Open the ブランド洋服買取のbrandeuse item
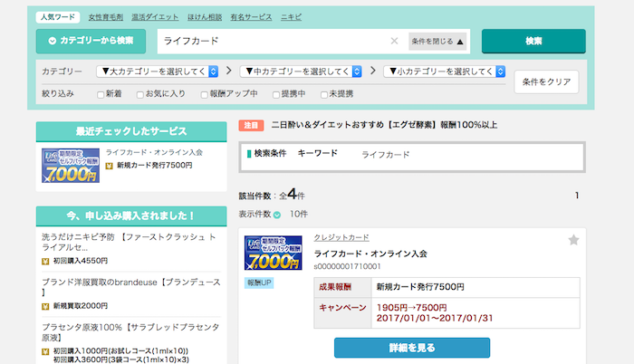The image size is (634, 364). [x=131, y=287]
